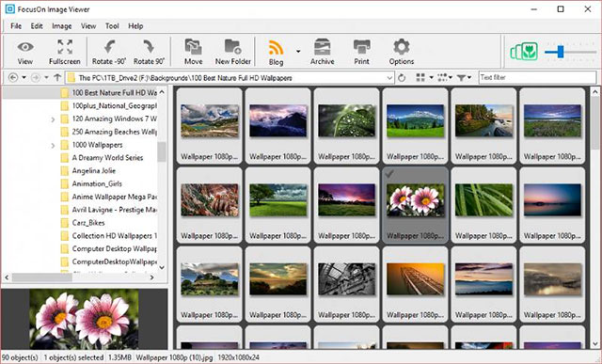Select the Angelina Jolie folder
This screenshot has width=602, height=364.
pos(88,171)
